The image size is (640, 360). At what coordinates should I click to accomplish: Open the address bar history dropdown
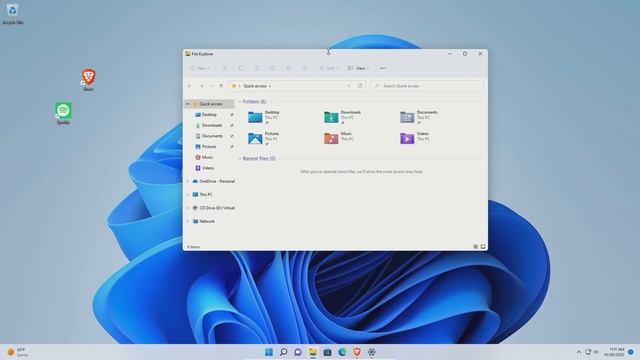click(x=349, y=86)
